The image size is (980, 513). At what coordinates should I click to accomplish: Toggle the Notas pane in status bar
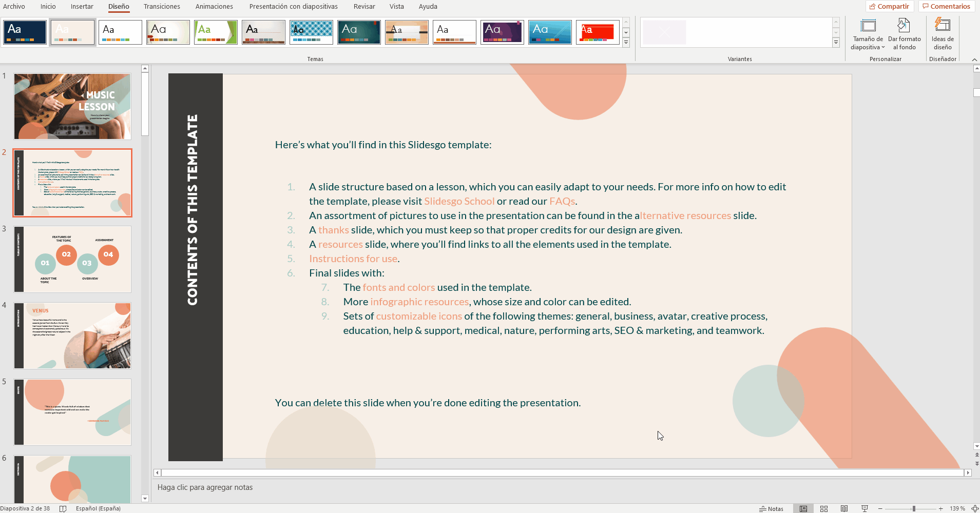pos(772,508)
